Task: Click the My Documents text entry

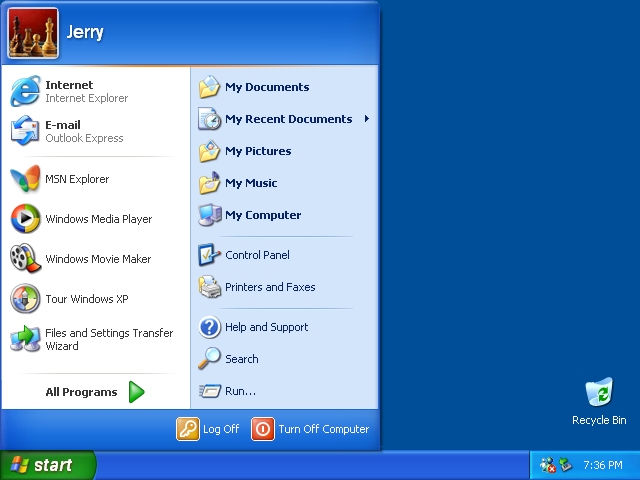Action: click(x=267, y=87)
